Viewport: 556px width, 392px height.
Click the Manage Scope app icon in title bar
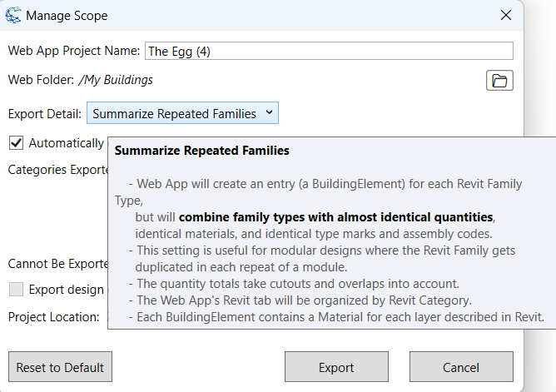tap(13, 15)
